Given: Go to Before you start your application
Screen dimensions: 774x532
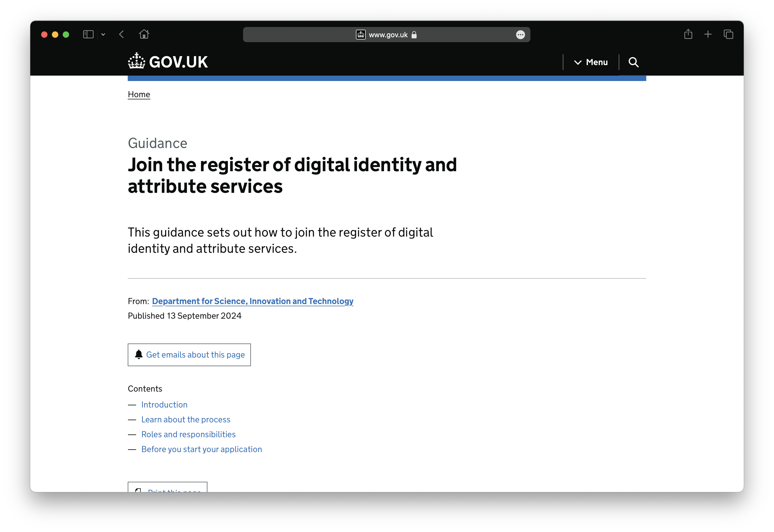Looking at the screenshot, I should pyautogui.click(x=202, y=449).
